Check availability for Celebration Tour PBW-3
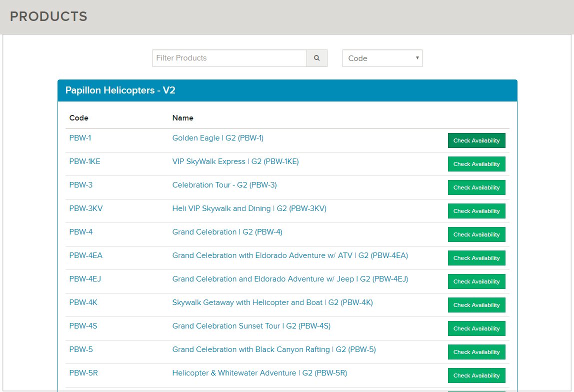Screen dimensions: 574x392 point(476,187)
